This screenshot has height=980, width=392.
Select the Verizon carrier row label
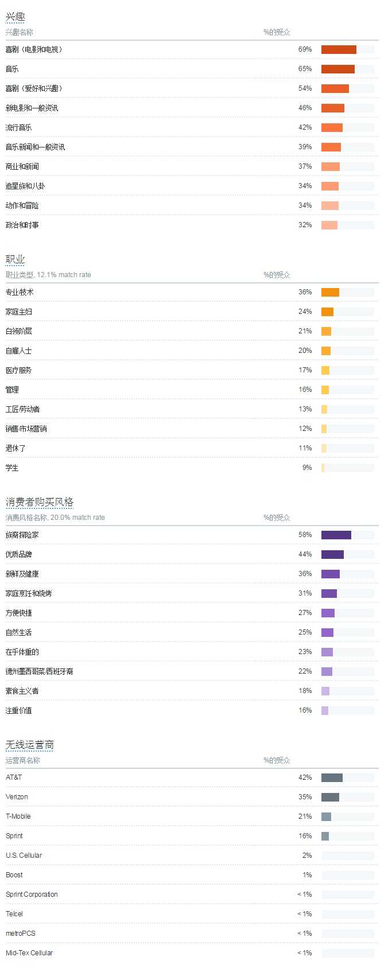17,797
